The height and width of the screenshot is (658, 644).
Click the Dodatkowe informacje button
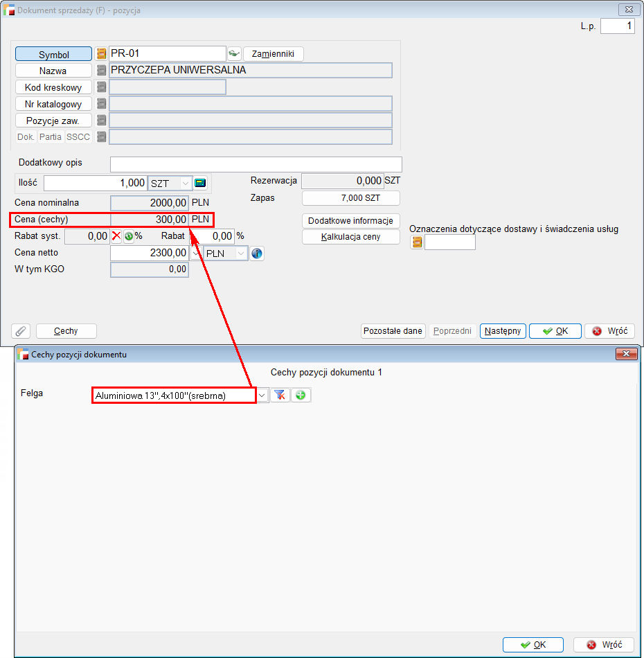pos(351,221)
